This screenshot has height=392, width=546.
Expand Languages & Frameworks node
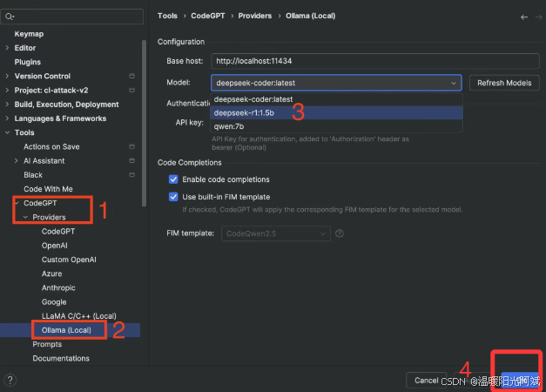pyautogui.click(x=7, y=118)
